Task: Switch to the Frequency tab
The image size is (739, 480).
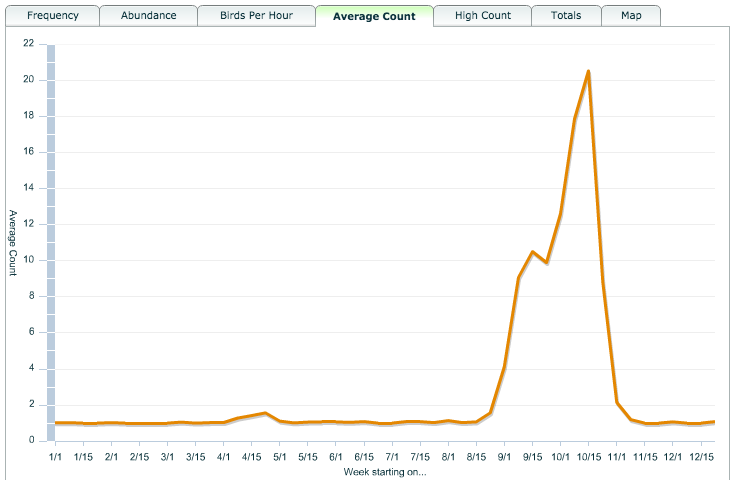Action: click(53, 16)
